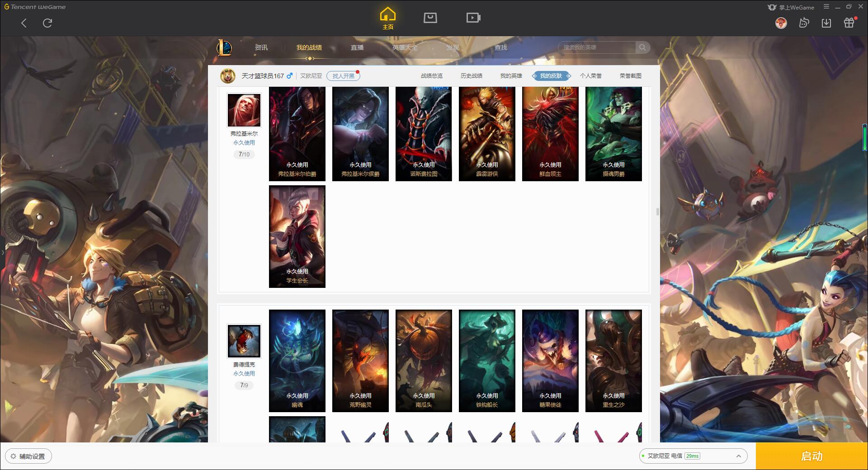The height and width of the screenshot is (470, 868).
Task: Open the 直播 tab
Action: coord(357,47)
